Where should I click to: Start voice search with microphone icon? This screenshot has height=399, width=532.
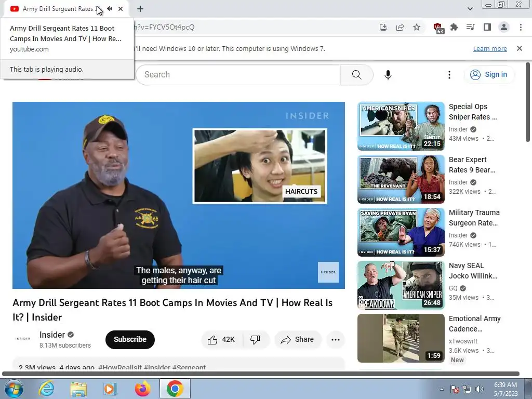coord(388,75)
